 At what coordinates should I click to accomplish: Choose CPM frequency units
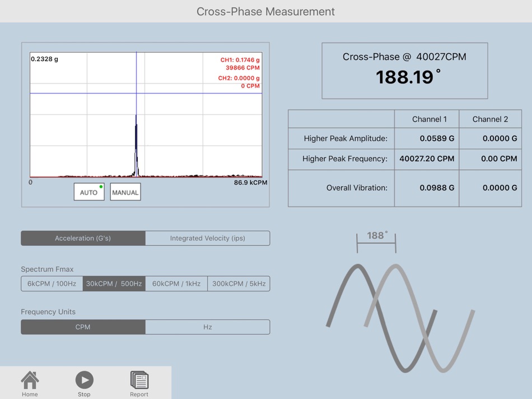click(x=83, y=327)
